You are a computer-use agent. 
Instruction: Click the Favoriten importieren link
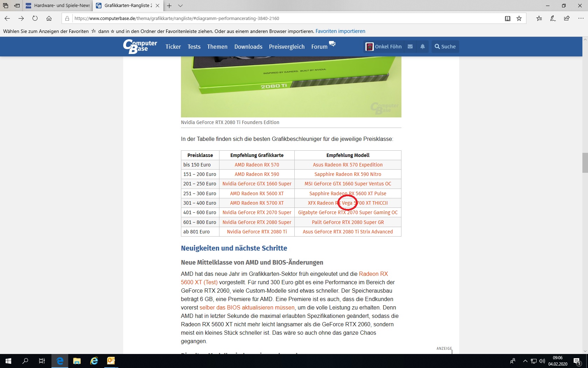point(340,31)
